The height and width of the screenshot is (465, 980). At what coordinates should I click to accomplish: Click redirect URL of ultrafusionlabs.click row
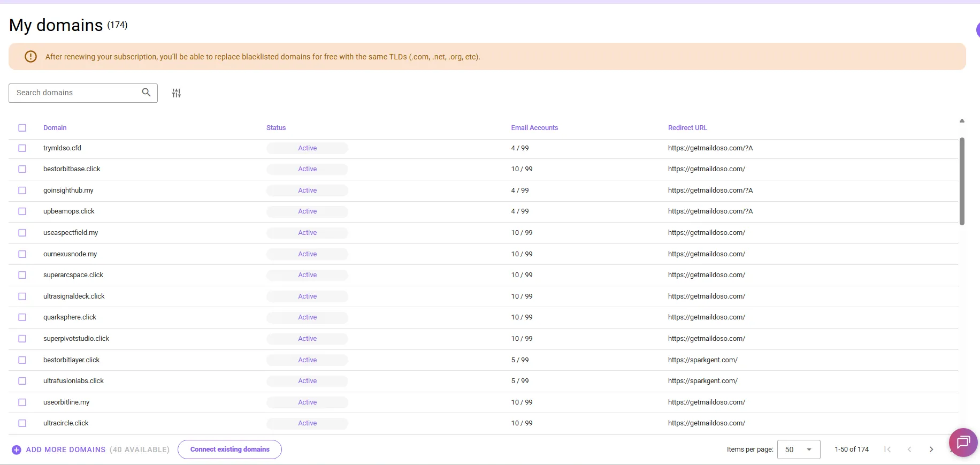[x=702, y=381]
